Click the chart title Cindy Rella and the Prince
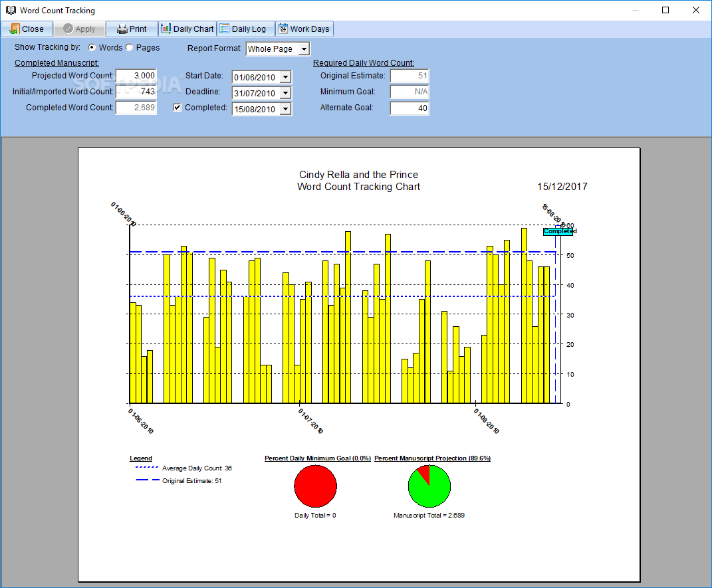The image size is (712, 588). [x=359, y=175]
